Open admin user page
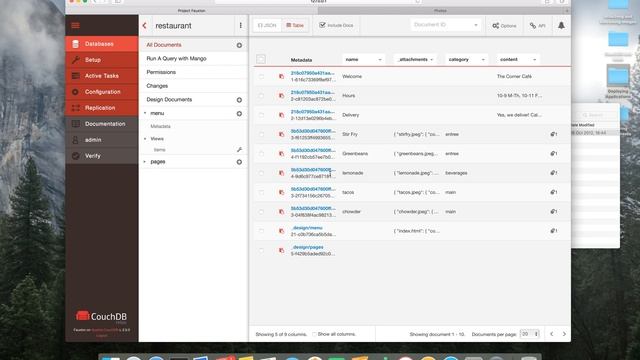 [102, 140]
